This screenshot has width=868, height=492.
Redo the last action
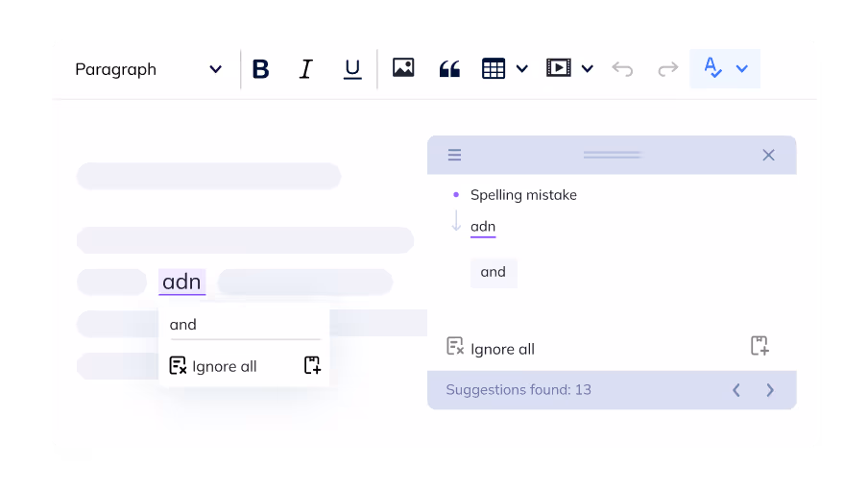coord(667,69)
